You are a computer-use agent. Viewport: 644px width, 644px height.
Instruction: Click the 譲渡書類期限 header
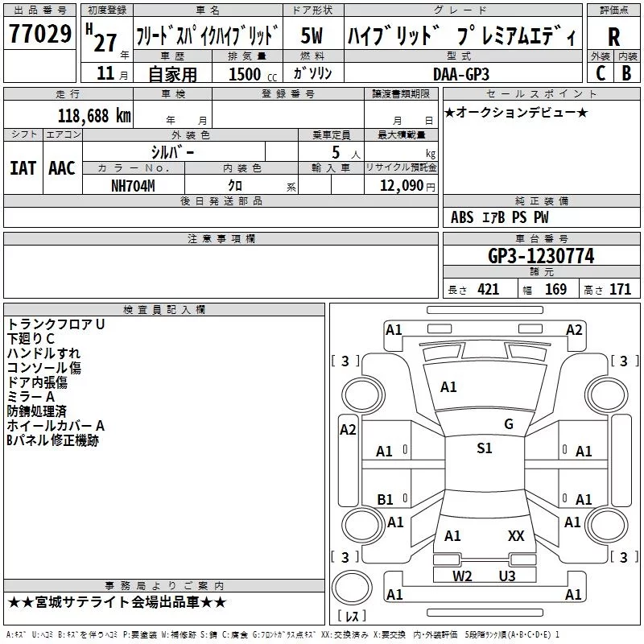(x=401, y=94)
